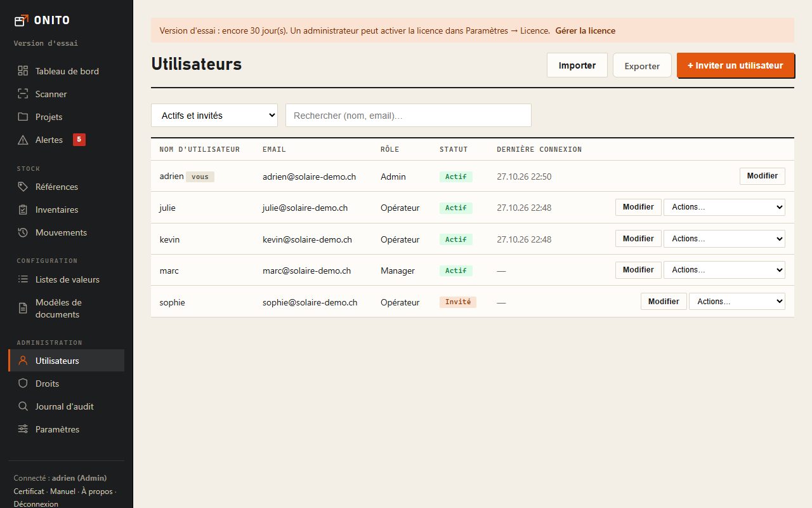
Task: Click Modifier for adrien
Action: (x=763, y=176)
